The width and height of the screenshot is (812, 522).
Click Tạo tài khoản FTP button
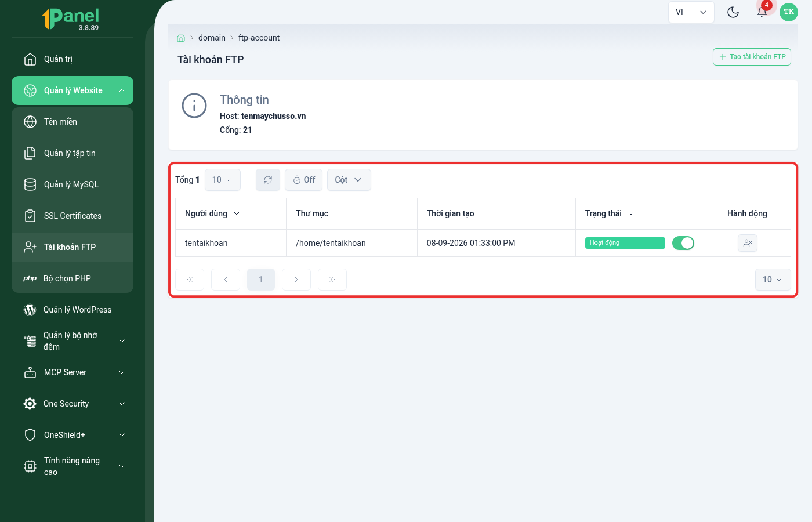pyautogui.click(x=752, y=57)
